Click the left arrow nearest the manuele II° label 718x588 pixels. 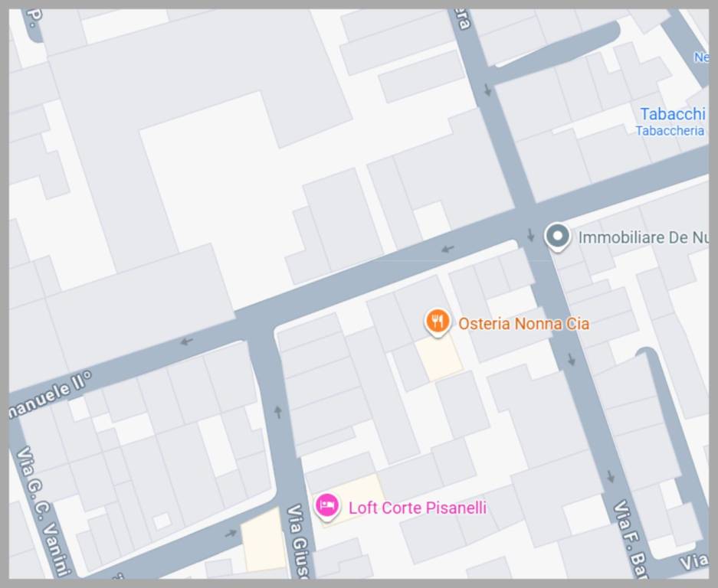click(186, 341)
